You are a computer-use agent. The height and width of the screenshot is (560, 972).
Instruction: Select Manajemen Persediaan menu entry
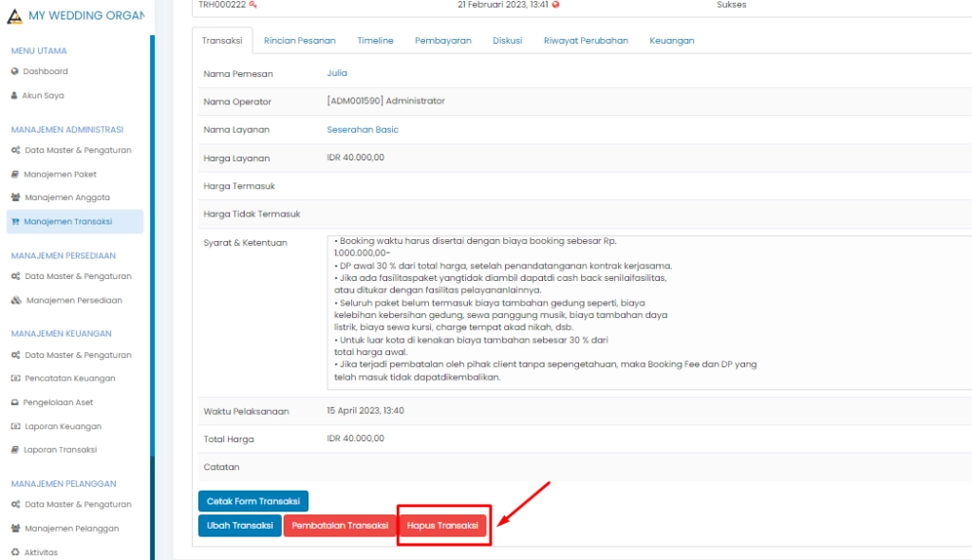pos(73,300)
